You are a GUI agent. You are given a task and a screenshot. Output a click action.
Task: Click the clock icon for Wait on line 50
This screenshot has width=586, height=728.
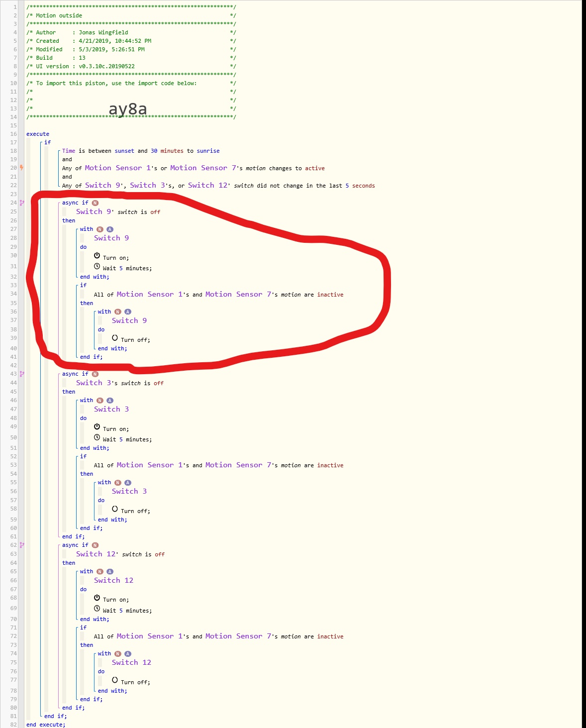tap(97, 437)
